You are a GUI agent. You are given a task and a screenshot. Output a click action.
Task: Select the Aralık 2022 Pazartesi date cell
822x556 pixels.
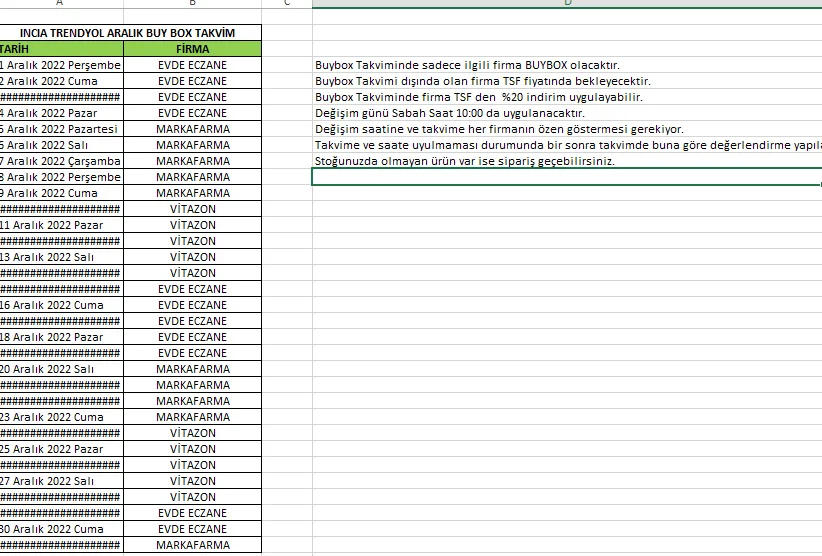61,129
